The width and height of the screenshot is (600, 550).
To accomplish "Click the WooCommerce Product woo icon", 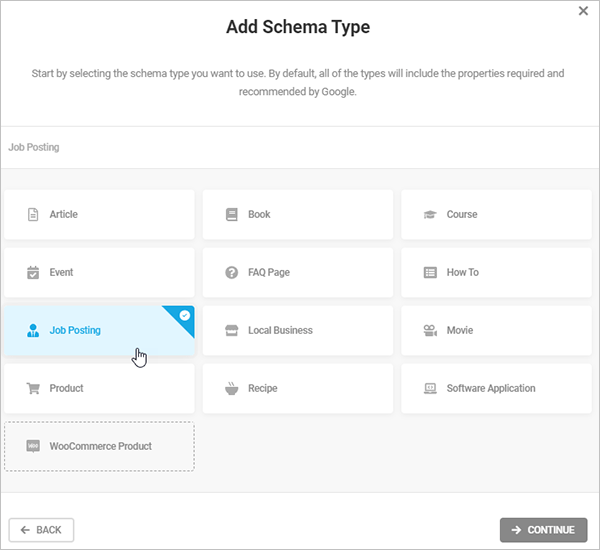I will coord(33,446).
